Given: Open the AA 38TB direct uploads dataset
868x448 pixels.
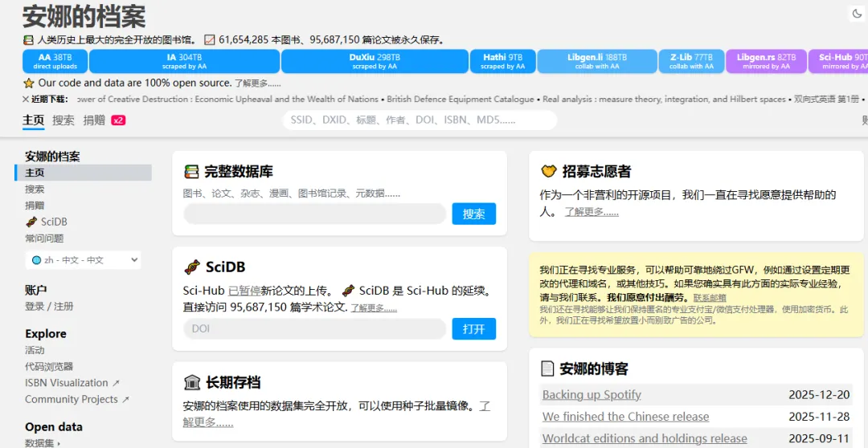Looking at the screenshot, I should (x=55, y=61).
